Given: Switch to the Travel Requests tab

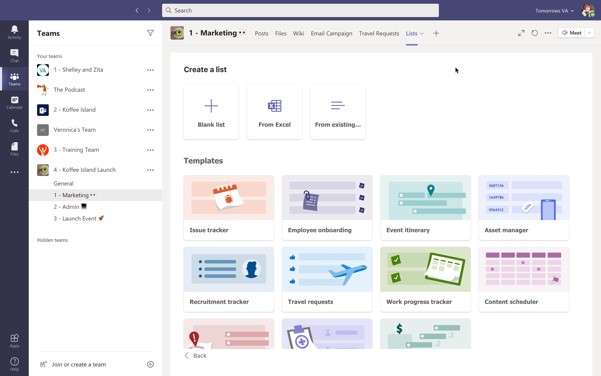Looking at the screenshot, I should 379,33.
